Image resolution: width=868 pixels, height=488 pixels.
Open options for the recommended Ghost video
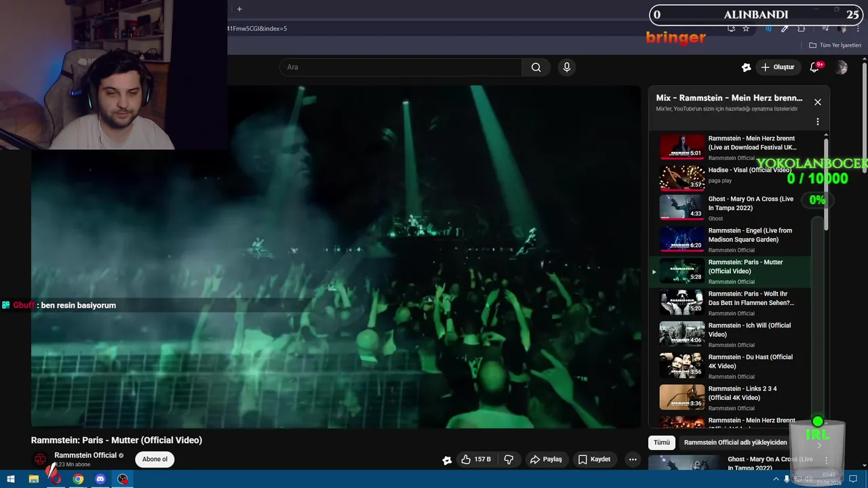point(826,460)
